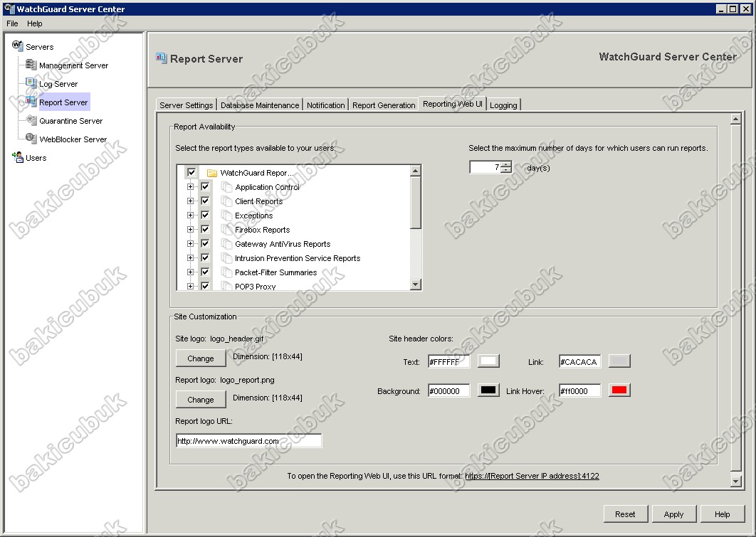This screenshot has width=756, height=537.
Task: Click the Link Hover hex field
Action: pyautogui.click(x=580, y=390)
